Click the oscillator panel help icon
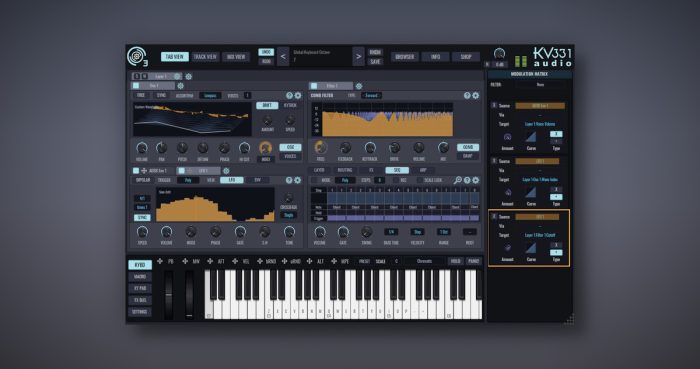 (x=289, y=95)
